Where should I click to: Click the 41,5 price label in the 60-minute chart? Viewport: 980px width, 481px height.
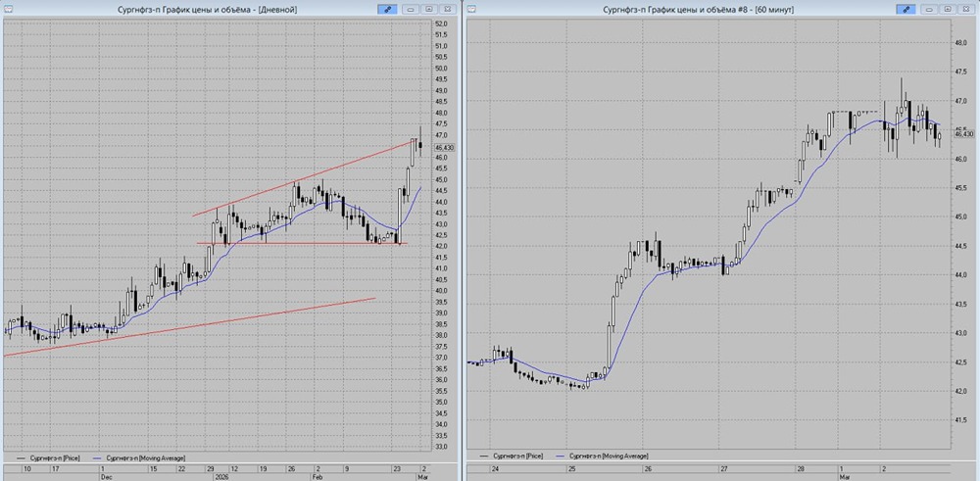coord(960,420)
